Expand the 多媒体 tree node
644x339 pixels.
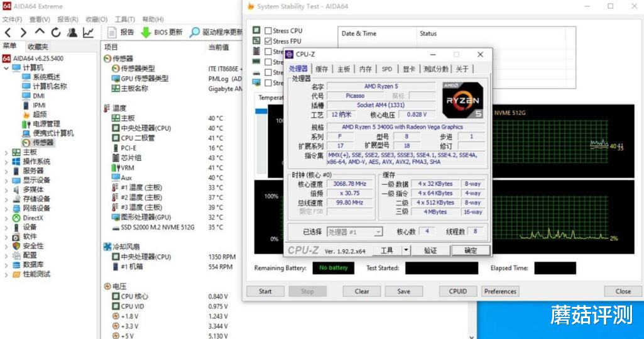(x=6, y=190)
